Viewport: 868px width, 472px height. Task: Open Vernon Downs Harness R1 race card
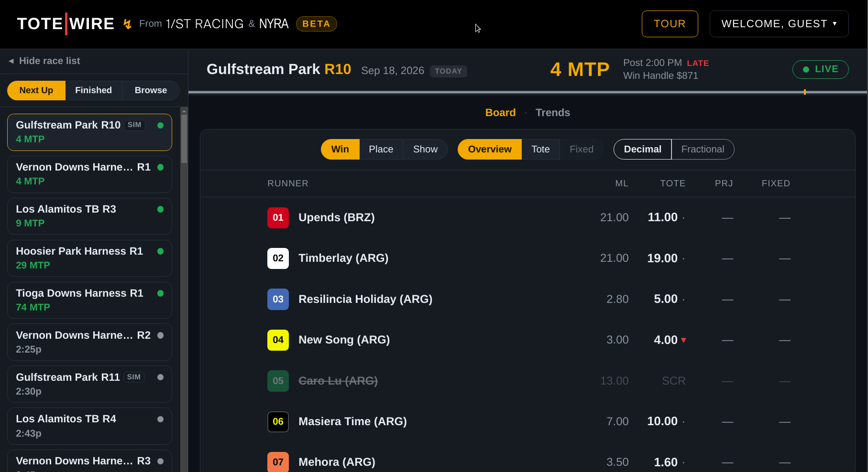[89, 174]
